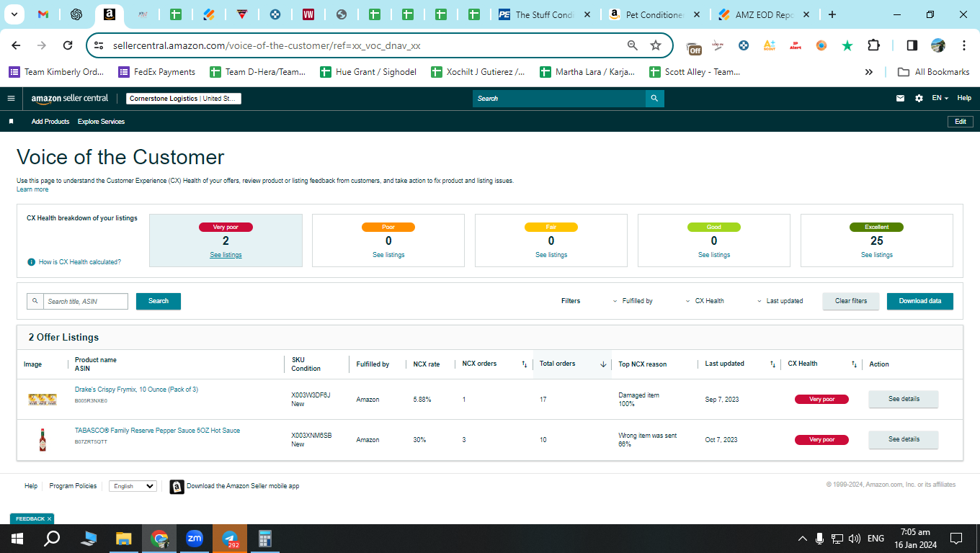Sort listings by the NCX orders sort arrows
Viewport: 980px width, 553px height.
click(x=525, y=364)
